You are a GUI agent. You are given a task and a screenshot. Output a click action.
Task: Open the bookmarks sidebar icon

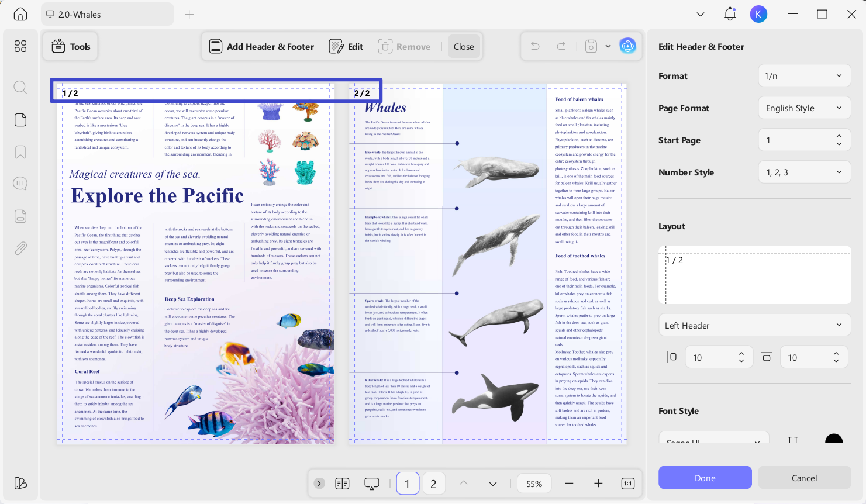20,152
